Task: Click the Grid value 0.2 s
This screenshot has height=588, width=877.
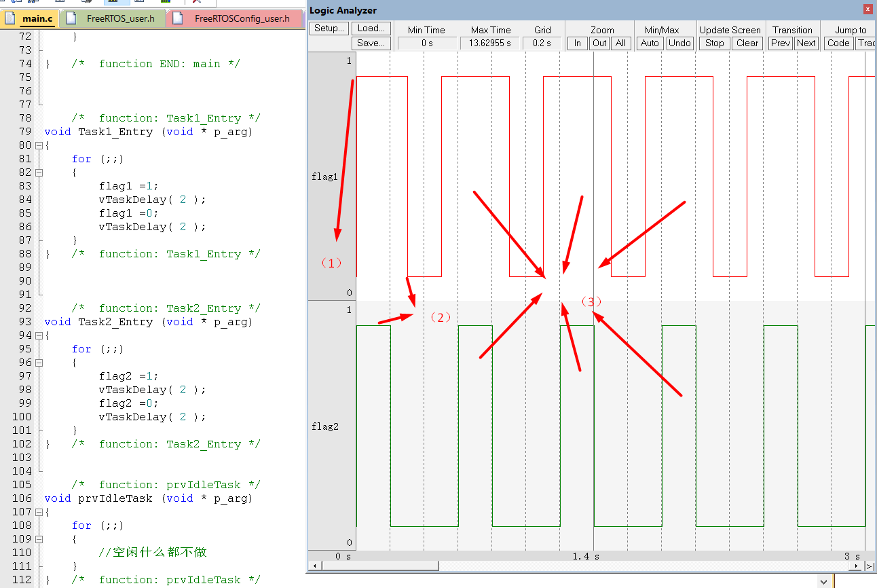Action: pos(542,43)
